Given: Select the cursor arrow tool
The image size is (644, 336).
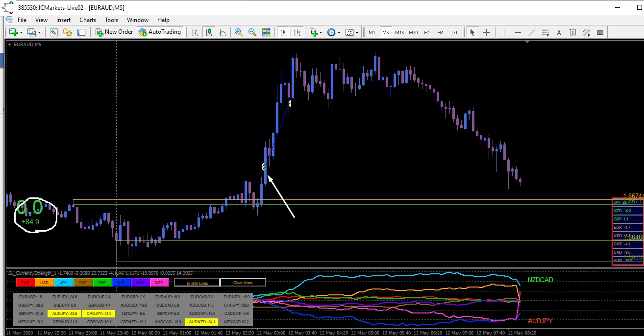Looking at the screenshot, I should pos(472,32).
